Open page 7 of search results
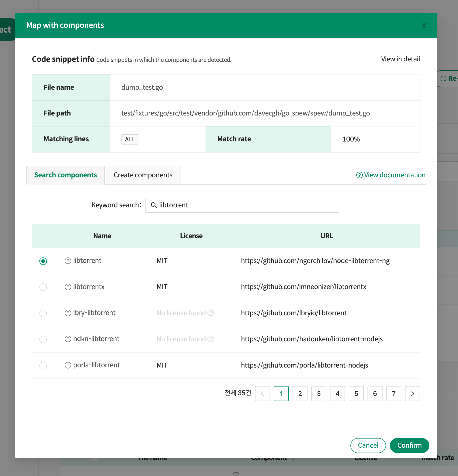 point(393,394)
